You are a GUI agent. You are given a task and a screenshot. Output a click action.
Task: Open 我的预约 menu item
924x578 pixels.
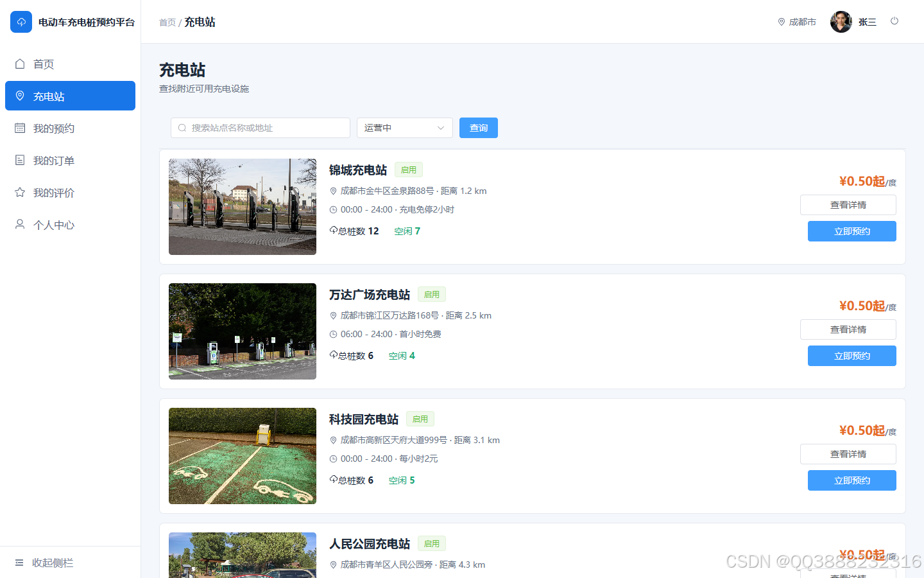click(70, 128)
